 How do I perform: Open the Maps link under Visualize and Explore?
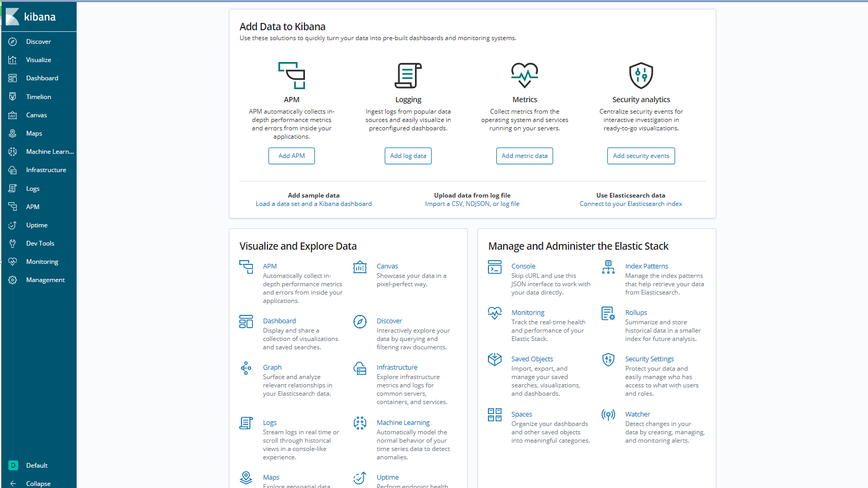click(x=271, y=478)
